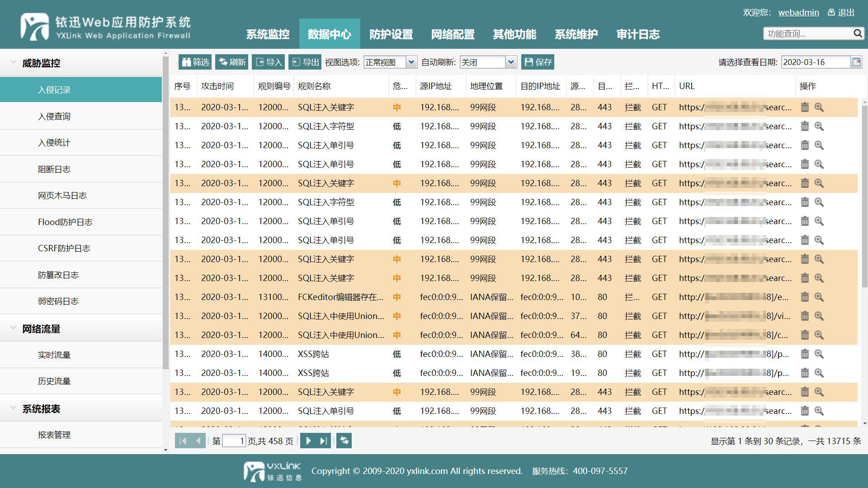The height and width of the screenshot is (488, 868).
Task: Open 实时流量 in the sidebar
Action: click(81, 355)
